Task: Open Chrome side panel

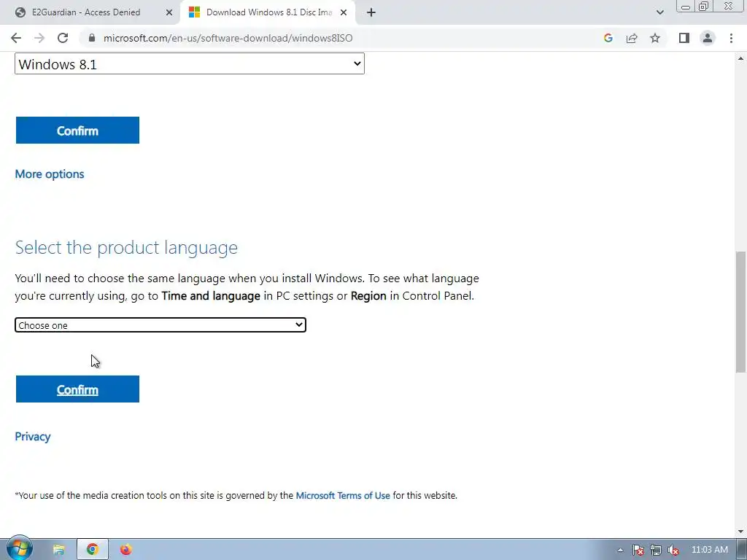Action: 684,38
